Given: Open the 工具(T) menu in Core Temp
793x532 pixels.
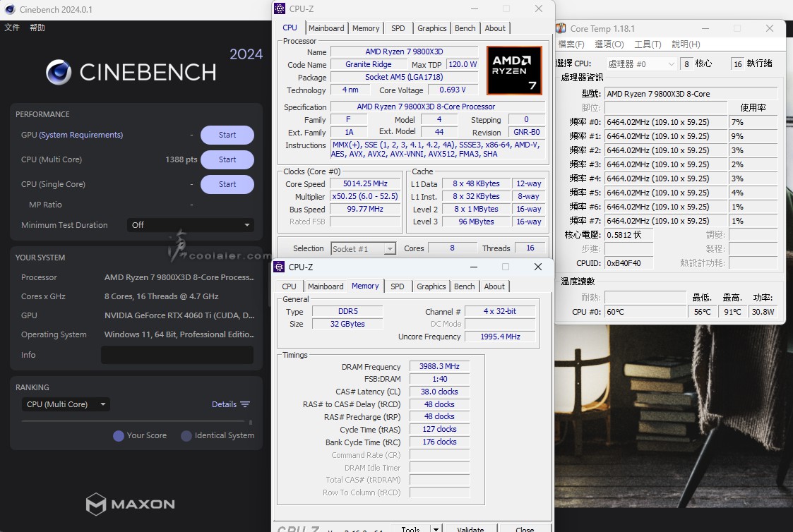Looking at the screenshot, I should point(647,44).
